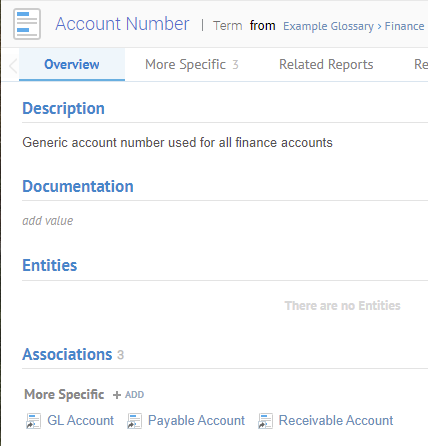The image size is (428, 446).
Task: Click the description text to edit it
Action: point(177,143)
